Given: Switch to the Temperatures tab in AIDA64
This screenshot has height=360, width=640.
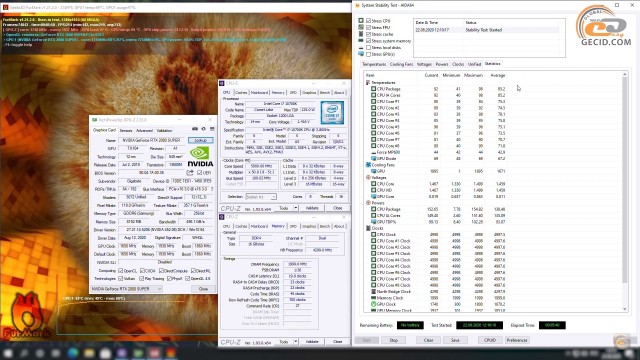Looking at the screenshot, I should tap(374, 64).
